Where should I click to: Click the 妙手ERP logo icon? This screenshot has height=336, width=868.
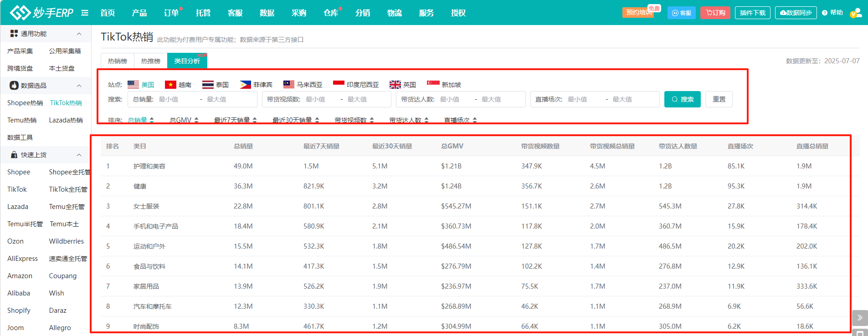coord(20,13)
